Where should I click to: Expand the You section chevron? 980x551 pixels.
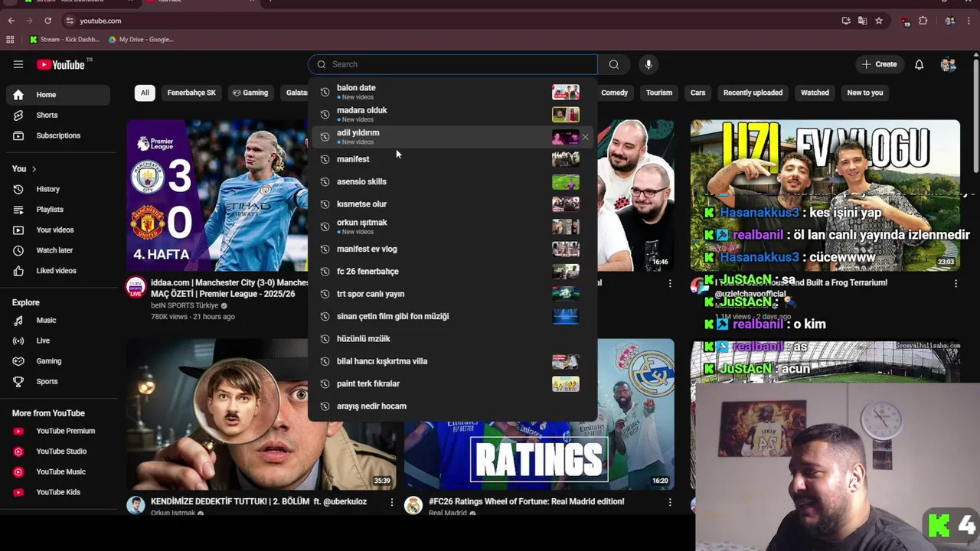pos(34,168)
